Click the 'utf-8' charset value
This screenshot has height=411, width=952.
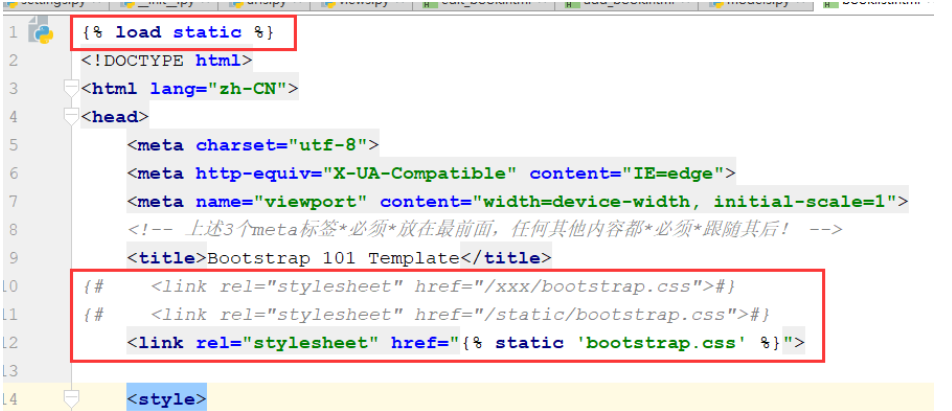point(327,145)
